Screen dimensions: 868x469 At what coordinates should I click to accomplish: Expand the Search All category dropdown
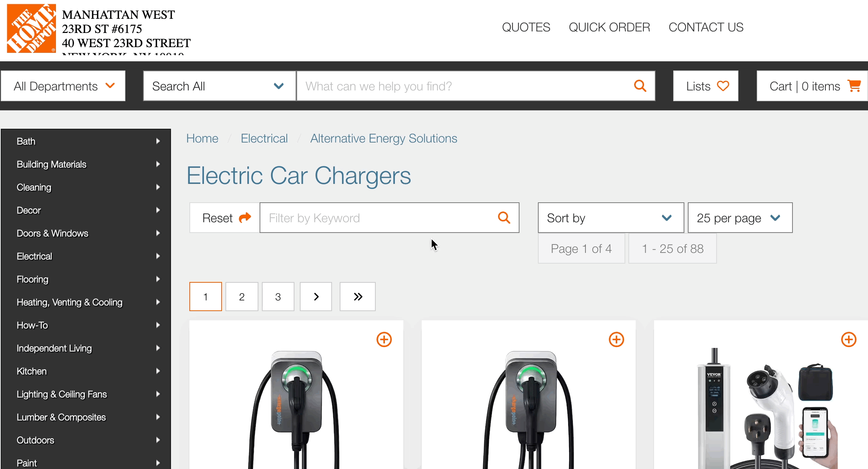point(218,86)
